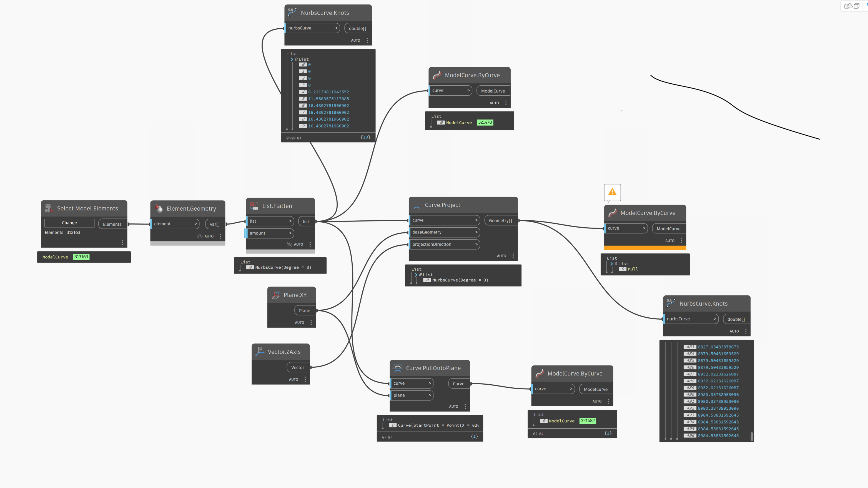Screen dimensions: 868x488
Task: Click the warning icon above ModelCurve.ByCurve
Action: 612,192
